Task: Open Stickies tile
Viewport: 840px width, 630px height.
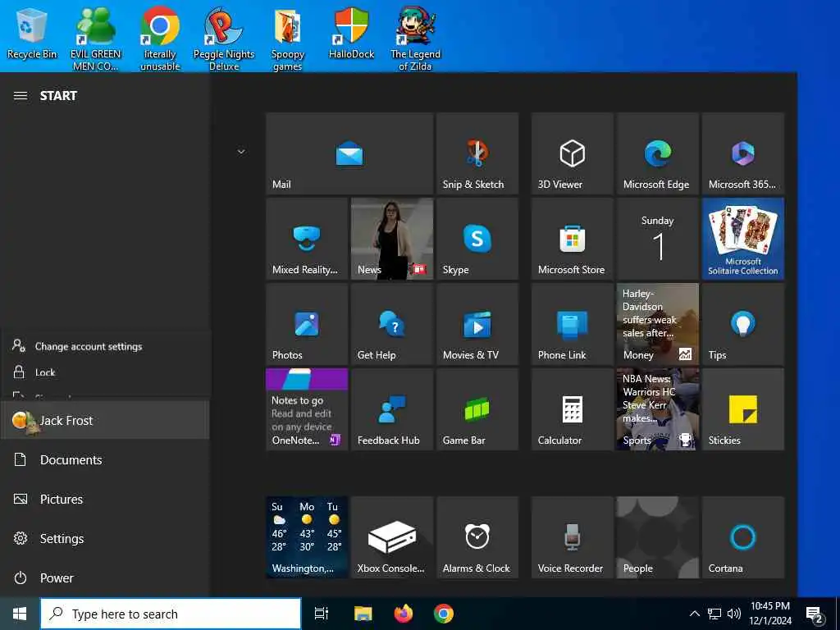Action: point(742,409)
